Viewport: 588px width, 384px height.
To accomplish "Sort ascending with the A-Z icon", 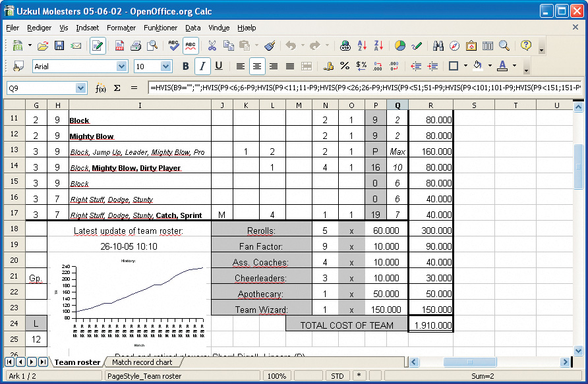I will click(x=362, y=46).
